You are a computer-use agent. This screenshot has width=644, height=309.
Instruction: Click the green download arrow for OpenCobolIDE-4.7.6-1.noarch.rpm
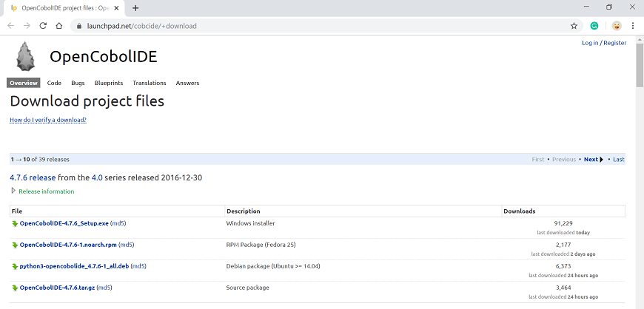coord(15,245)
